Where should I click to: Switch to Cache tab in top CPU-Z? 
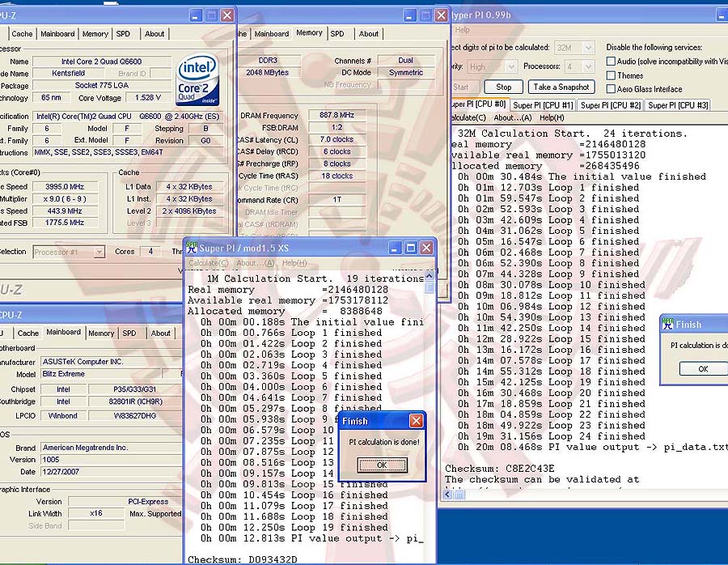[22, 34]
